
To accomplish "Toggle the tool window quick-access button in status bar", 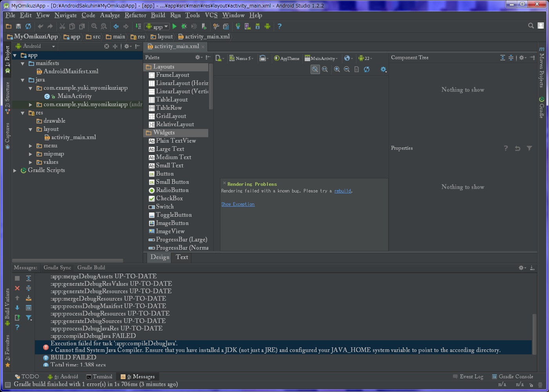I will (7, 385).
